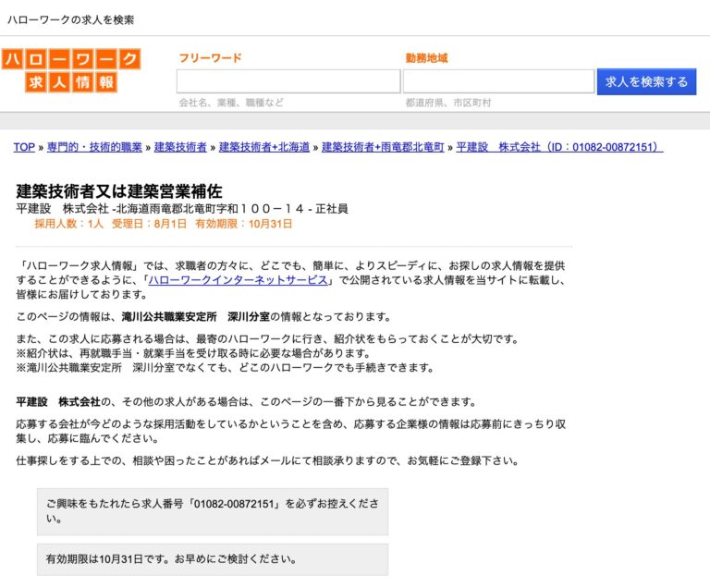The height and width of the screenshot is (588, 710).
Task: Open the 建築技術者+雨竜郡北竜町 breadcrumb link
Action: click(383, 147)
